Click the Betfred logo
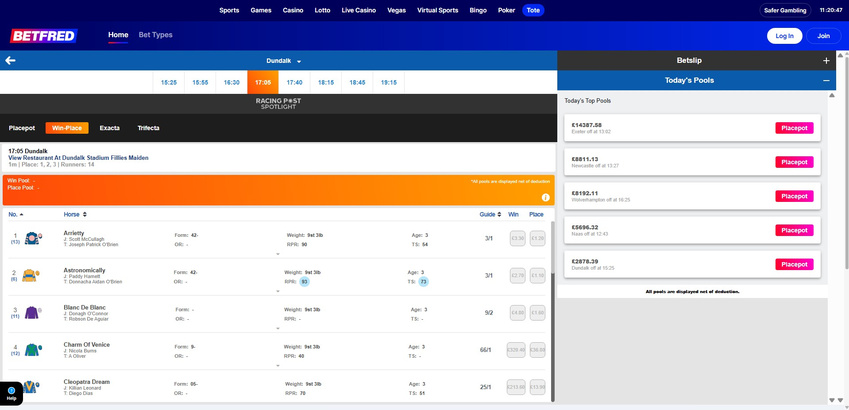This screenshot has height=410, width=849. (43, 36)
